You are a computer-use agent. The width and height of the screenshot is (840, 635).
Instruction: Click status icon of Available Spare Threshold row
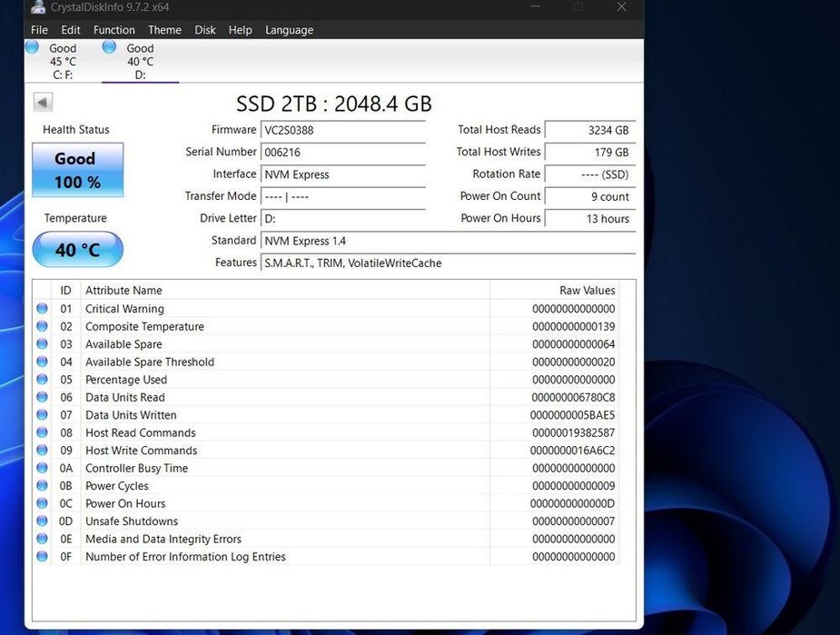pos(42,362)
